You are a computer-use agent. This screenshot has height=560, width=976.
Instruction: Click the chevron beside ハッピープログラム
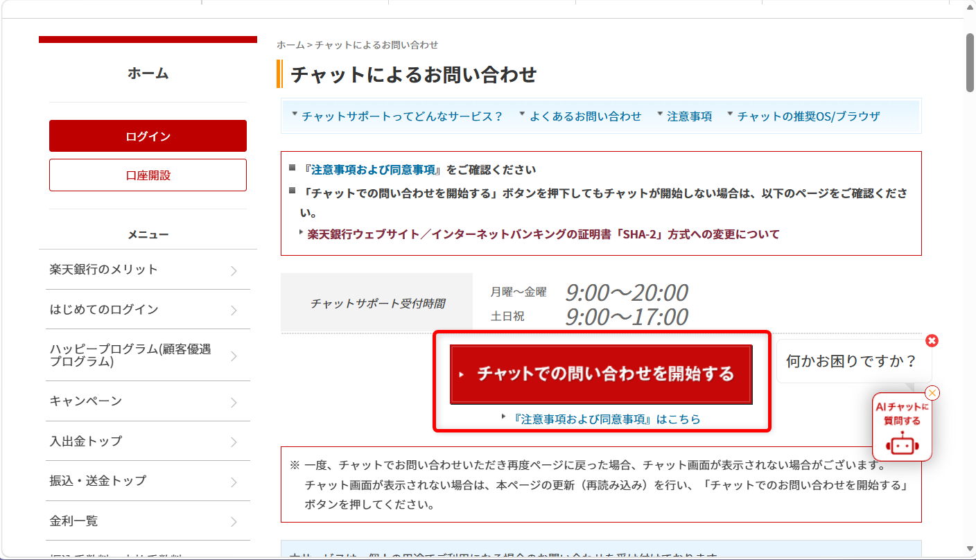point(234,356)
